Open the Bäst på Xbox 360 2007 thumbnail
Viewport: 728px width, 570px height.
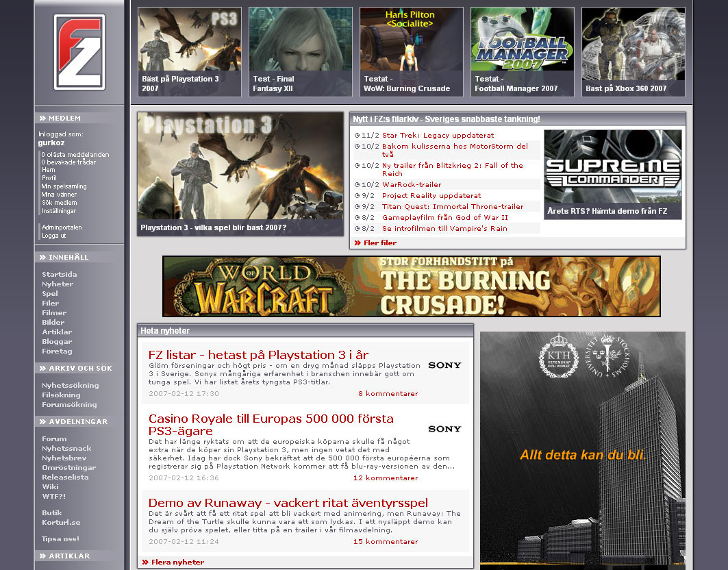(x=633, y=52)
